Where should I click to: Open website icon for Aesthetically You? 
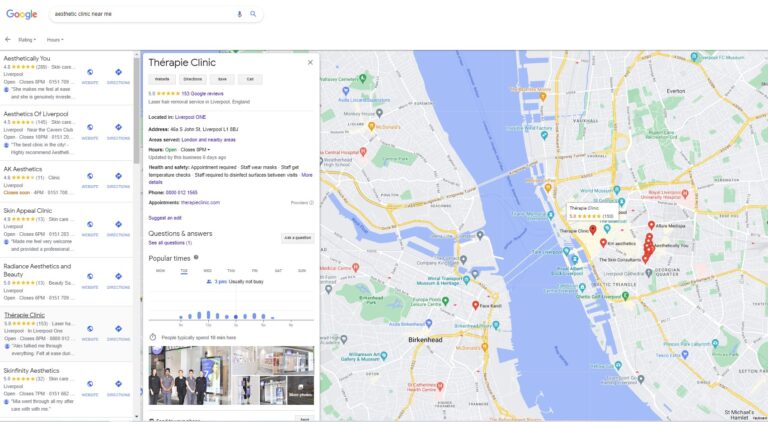(x=90, y=73)
